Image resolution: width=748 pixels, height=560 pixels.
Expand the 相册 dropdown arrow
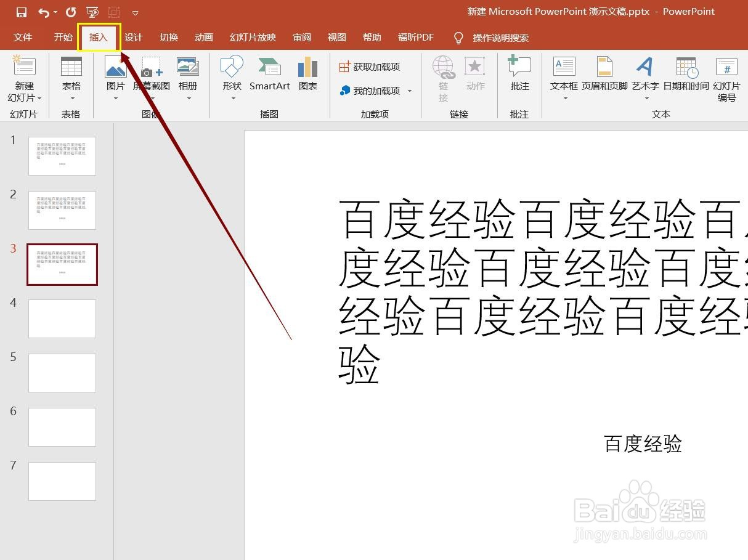point(188,99)
